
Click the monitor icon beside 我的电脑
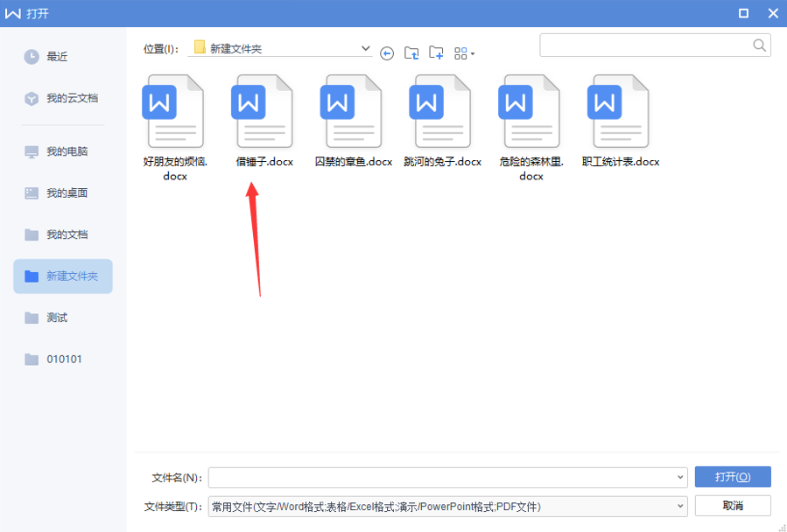pyautogui.click(x=32, y=152)
